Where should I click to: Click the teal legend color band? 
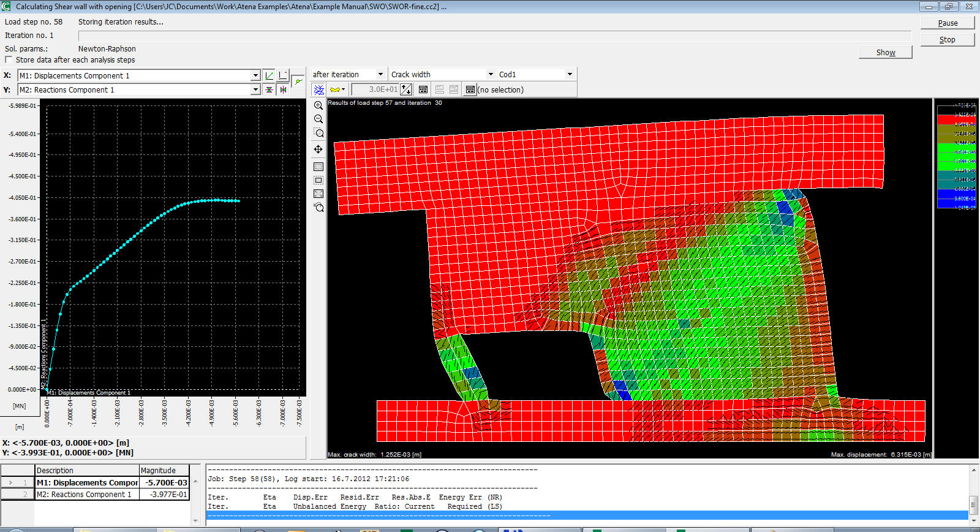pos(957,180)
